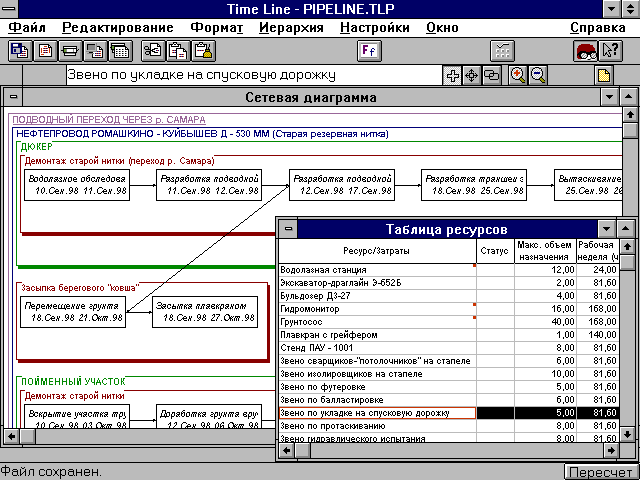Click the Ff font formatting icon

pos(369,49)
